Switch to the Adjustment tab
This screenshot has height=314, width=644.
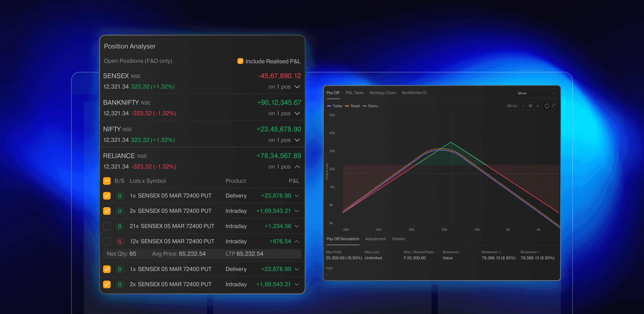tap(375, 239)
